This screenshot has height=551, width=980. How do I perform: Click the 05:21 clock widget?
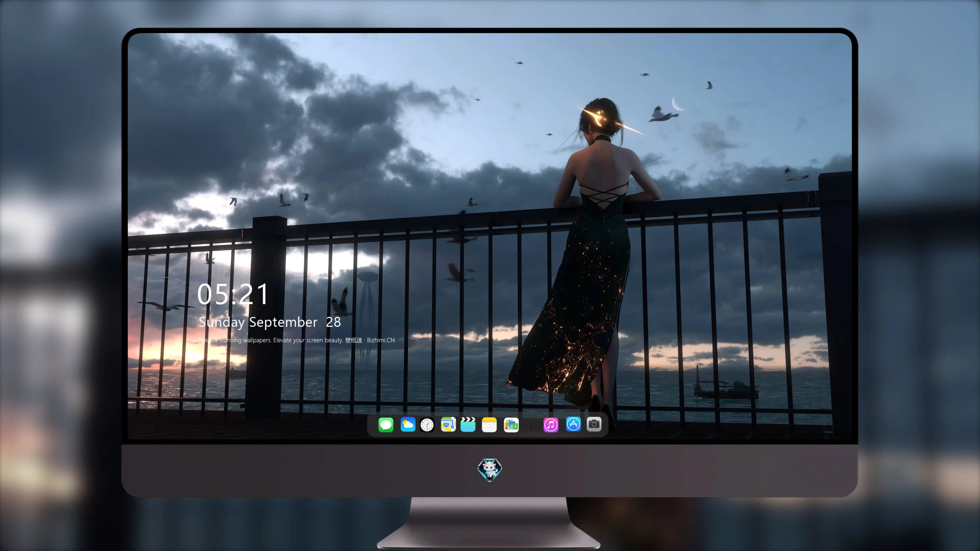coord(233,294)
